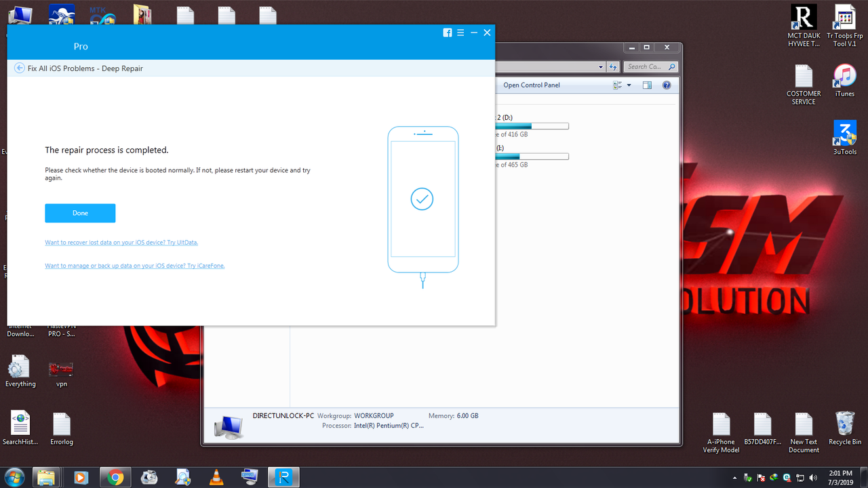The image size is (868, 488).
Task: Expand the address bar dropdown in Explorer window
Action: pos(601,67)
